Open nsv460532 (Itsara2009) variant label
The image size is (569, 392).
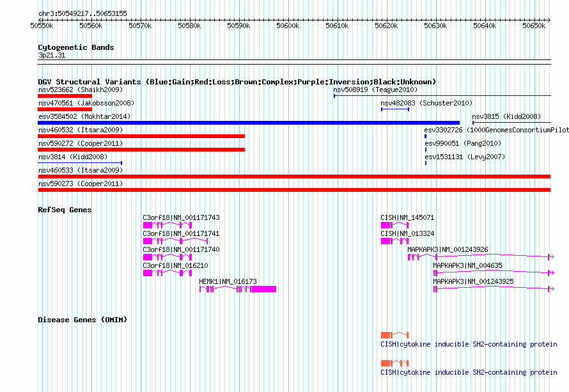click(81, 130)
